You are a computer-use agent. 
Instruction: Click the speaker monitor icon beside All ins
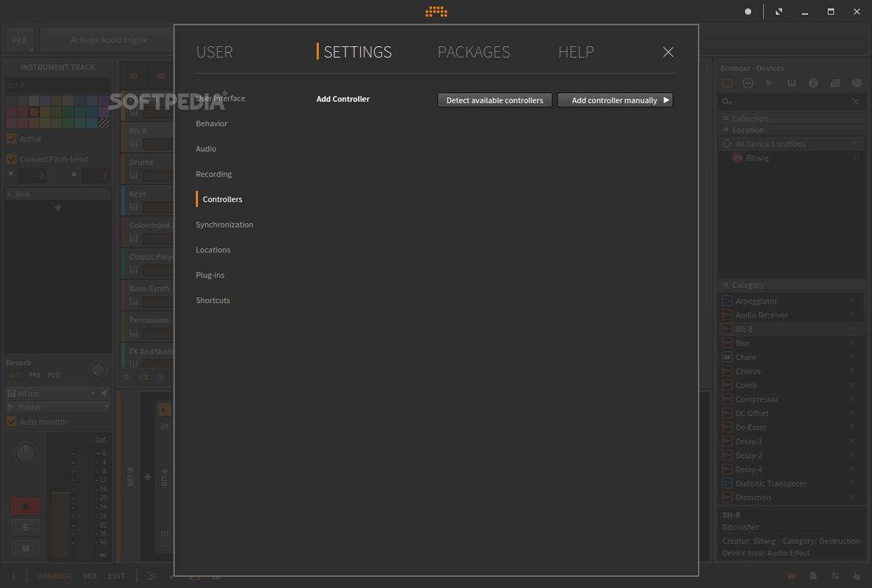[105, 393]
